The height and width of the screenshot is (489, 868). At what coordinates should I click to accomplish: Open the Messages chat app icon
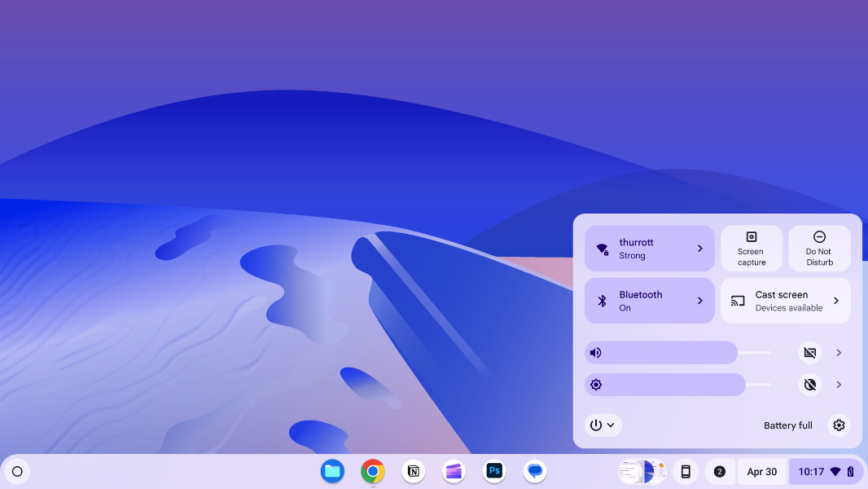[535, 471]
